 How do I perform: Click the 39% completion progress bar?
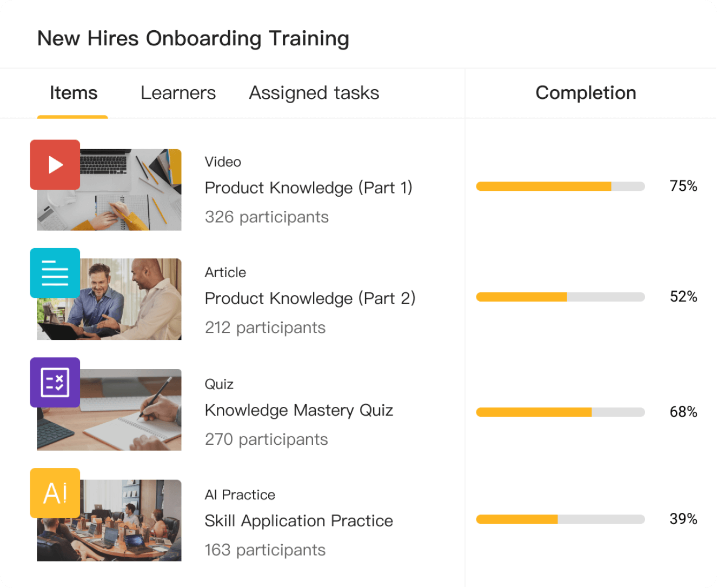pyautogui.click(x=560, y=519)
